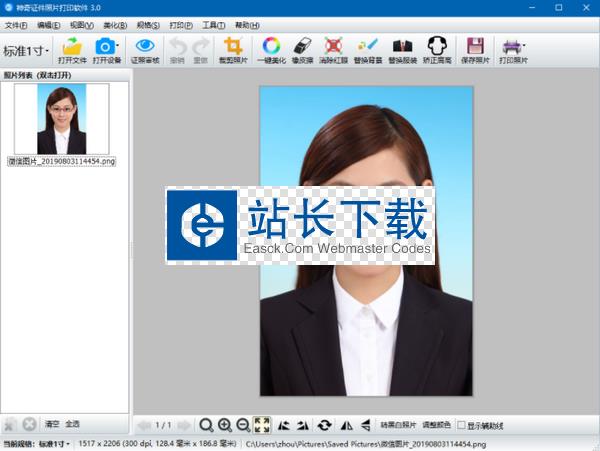Expand the 标准1寸 size dropdown in toolbar
Image resolution: width=600 pixels, height=451 pixels.
(27, 51)
